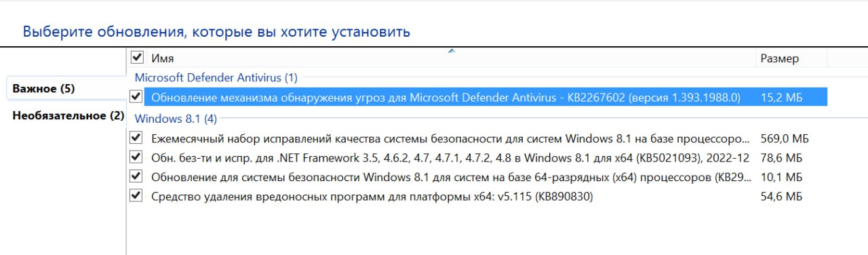Click the 569,0 МБ size value

tap(785, 139)
